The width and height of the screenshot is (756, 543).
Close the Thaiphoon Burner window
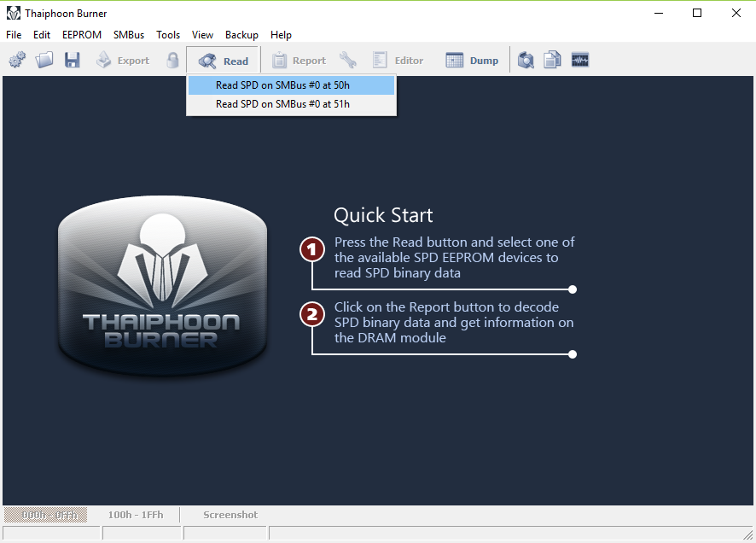click(736, 13)
